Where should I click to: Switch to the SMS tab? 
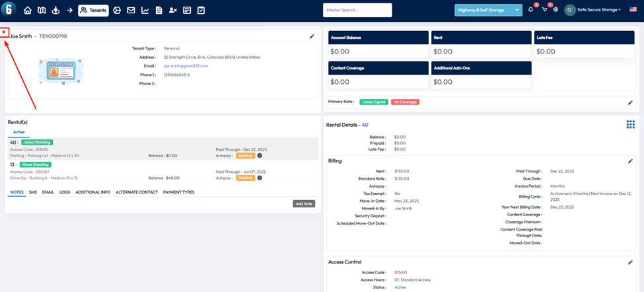point(32,192)
